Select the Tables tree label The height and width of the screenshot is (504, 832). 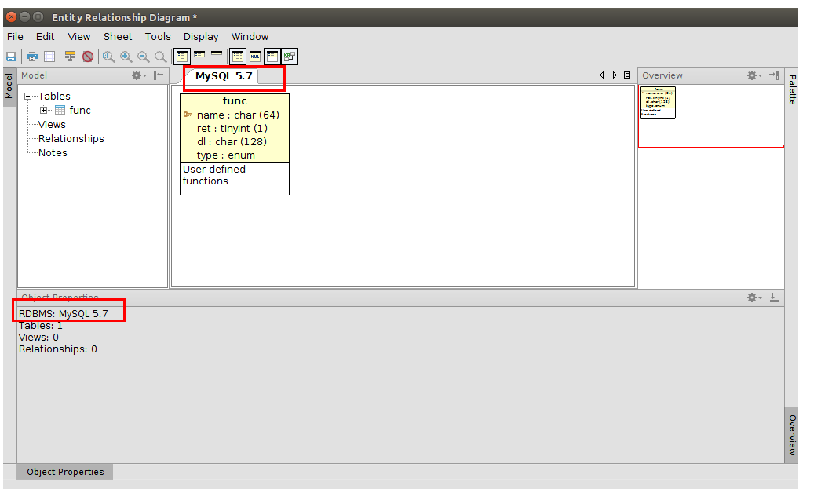click(54, 96)
